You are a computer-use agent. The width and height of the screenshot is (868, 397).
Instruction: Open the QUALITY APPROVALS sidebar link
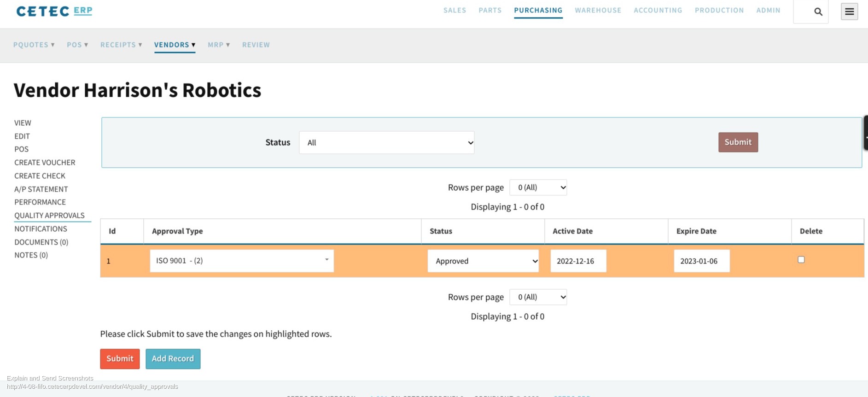coord(49,216)
